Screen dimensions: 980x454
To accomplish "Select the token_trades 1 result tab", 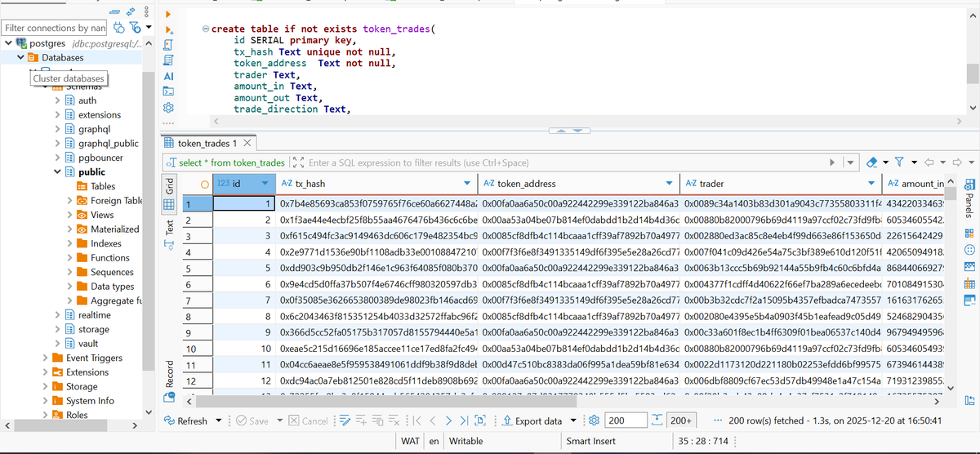I will point(207,143).
